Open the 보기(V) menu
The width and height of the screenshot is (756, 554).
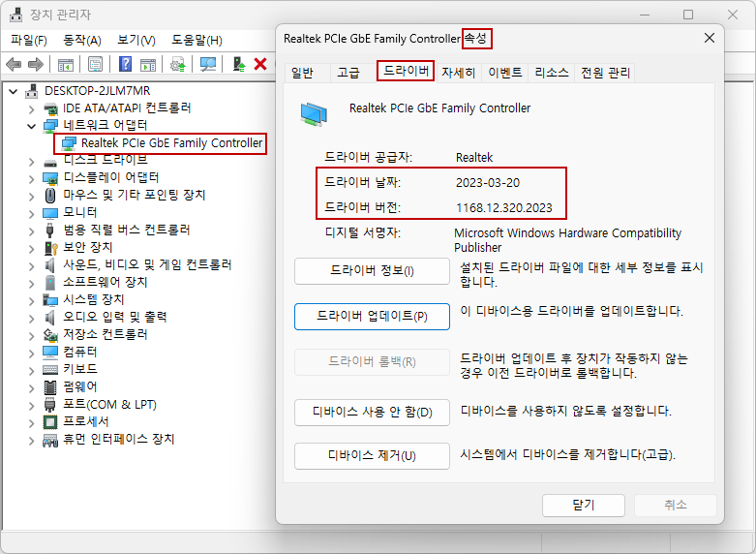[x=136, y=40]
